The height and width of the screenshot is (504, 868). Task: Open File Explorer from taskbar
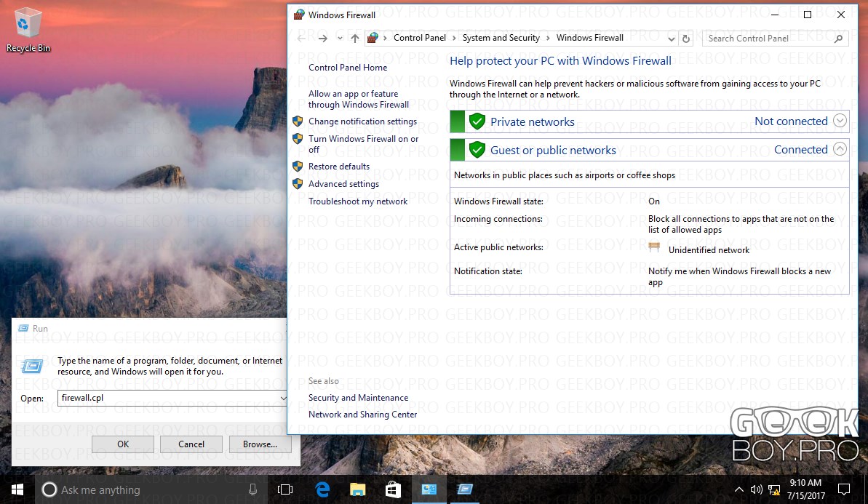point(358,489)
